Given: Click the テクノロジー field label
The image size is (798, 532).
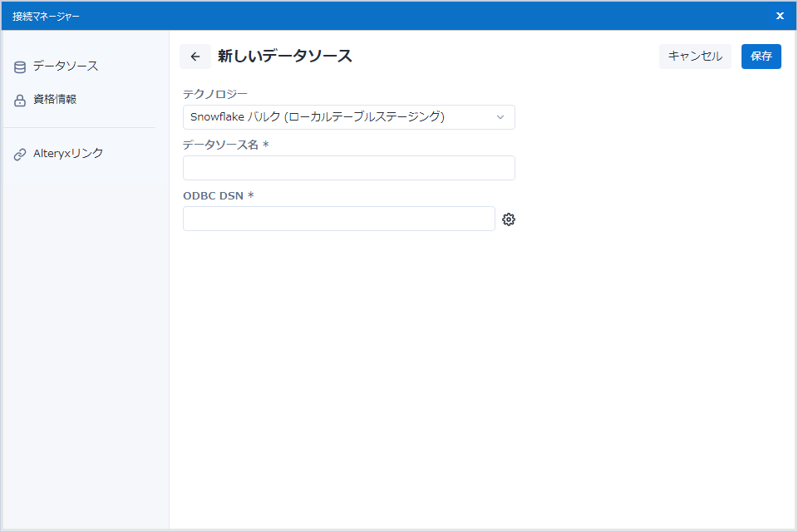Looking at the screenshot, I should 215,94.
